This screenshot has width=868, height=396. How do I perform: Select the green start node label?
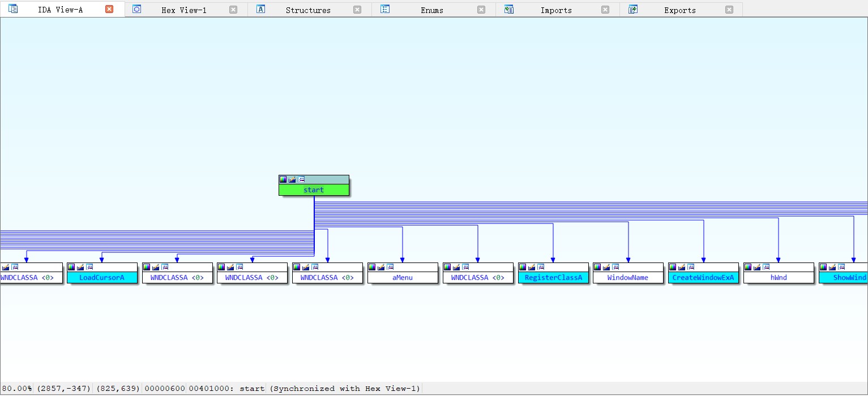tap(314, 190)
